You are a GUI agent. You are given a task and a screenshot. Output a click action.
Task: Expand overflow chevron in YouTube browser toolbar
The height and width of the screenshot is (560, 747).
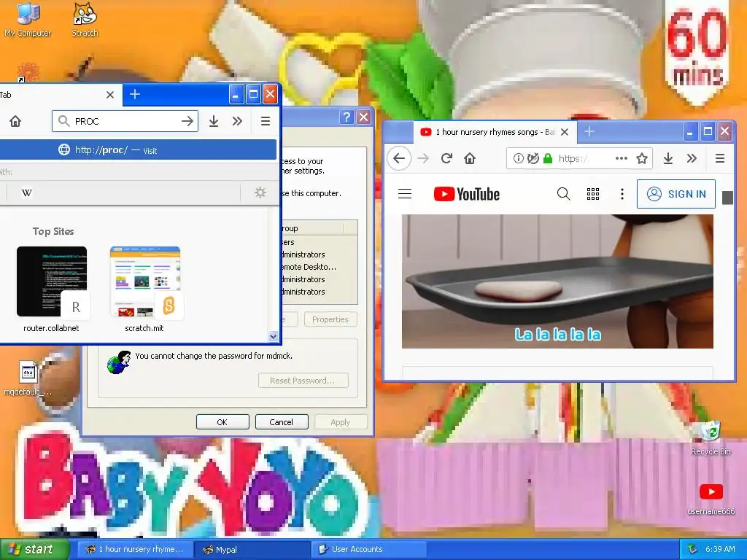pos(692,158)
